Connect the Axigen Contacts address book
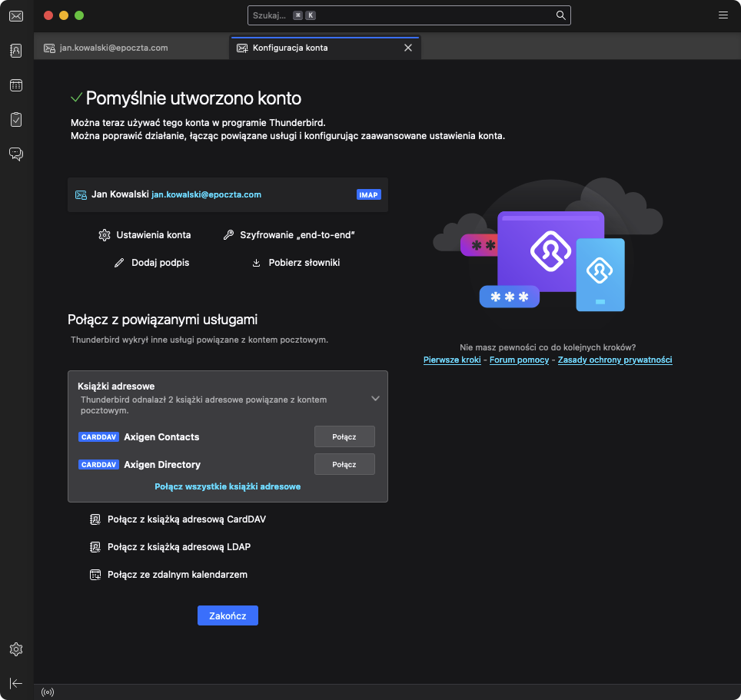 [x=344, y=436]
